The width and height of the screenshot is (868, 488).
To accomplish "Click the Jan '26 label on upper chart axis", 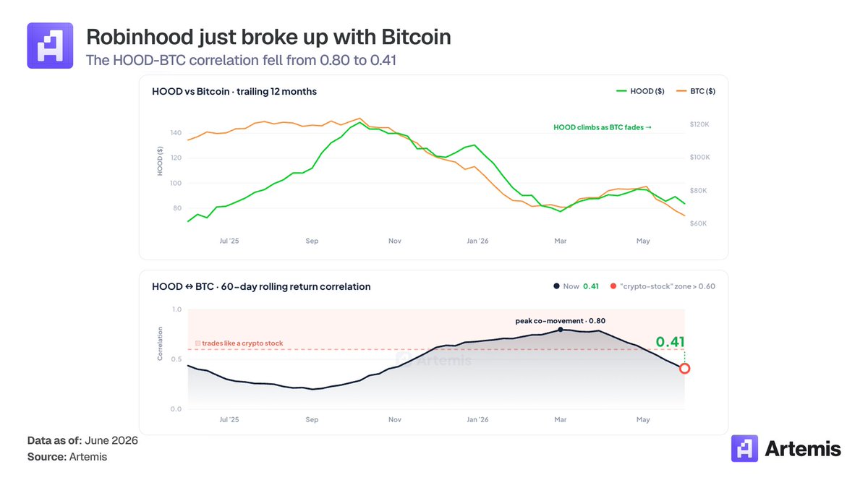I will pos(477,241).
